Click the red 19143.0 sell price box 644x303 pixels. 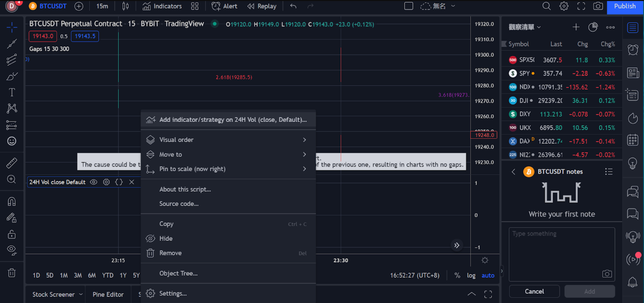pos(43,36)
